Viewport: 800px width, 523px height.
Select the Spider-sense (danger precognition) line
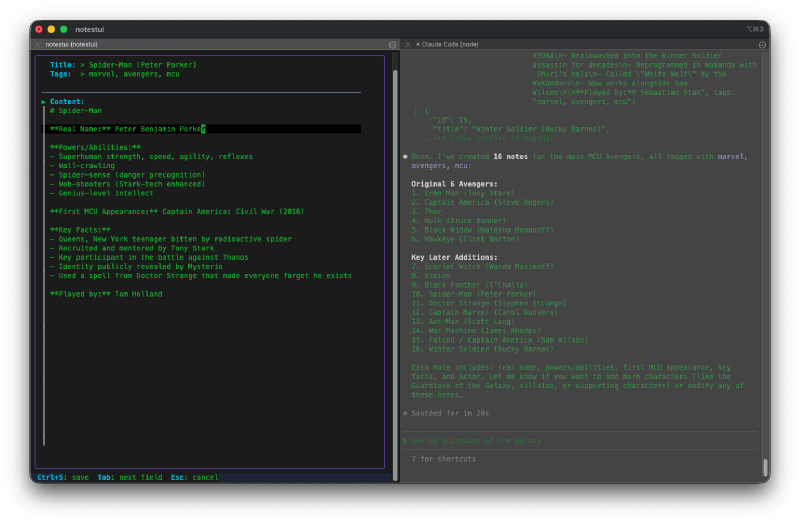pyautogui.click(x=128, y=175)
